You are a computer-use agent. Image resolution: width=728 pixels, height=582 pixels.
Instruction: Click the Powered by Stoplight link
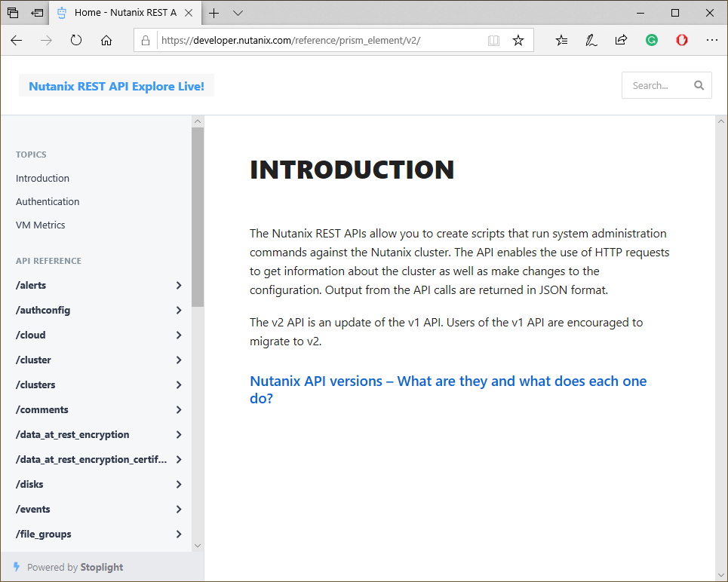75,567
